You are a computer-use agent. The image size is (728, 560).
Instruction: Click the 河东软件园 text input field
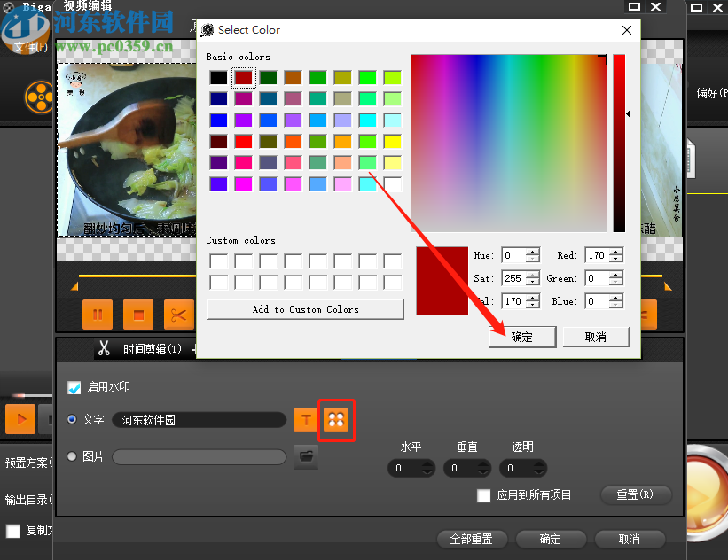[200, 421]
